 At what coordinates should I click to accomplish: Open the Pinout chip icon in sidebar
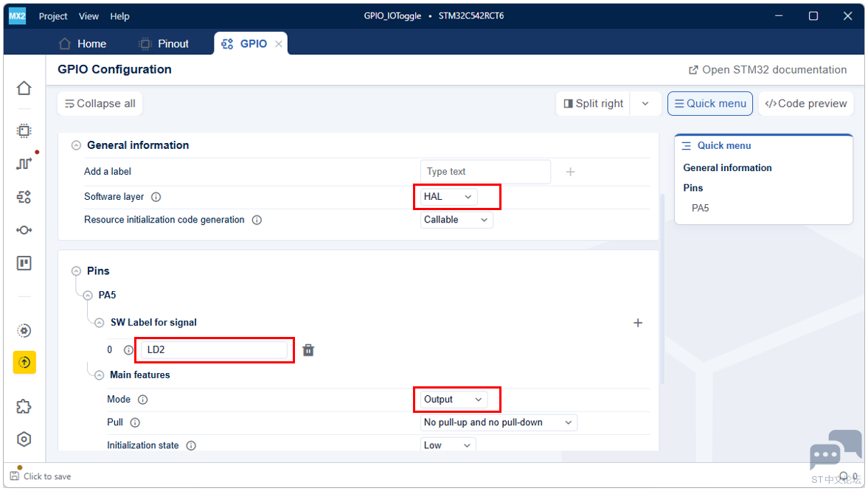click(x=24, y=130)
